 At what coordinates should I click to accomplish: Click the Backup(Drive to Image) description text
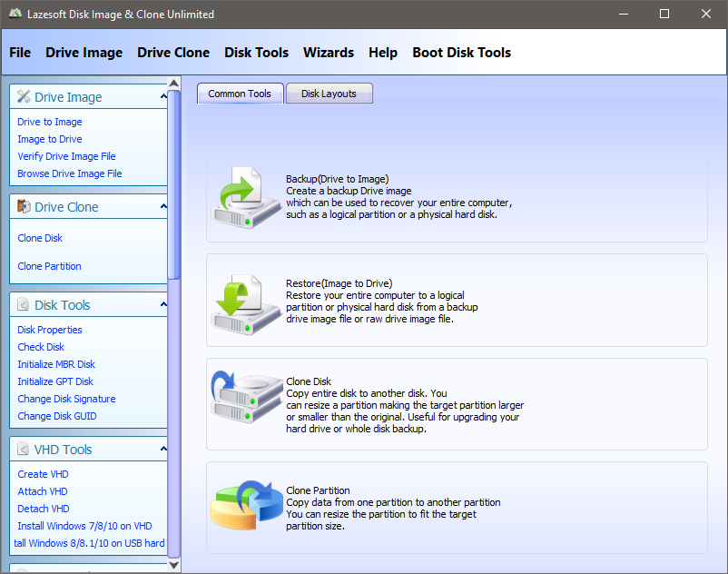point(399,196)
